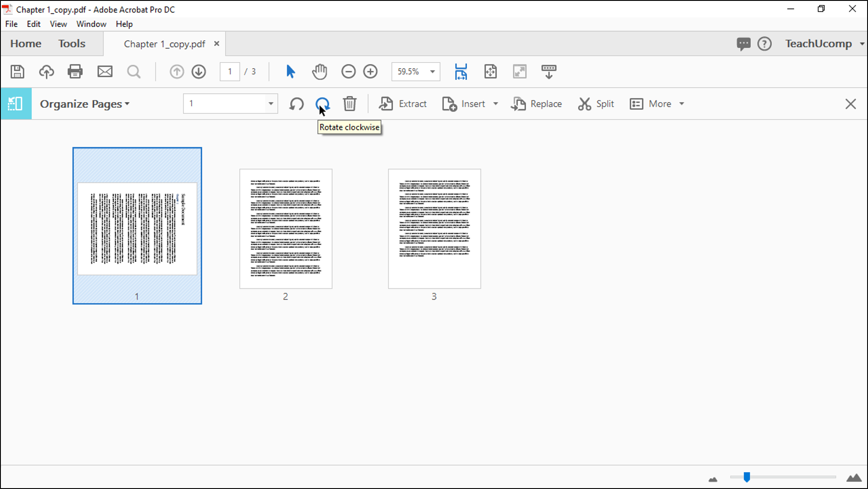Click the read mode keyboard icon
The image size is (868, 489).
click(549, 72)
